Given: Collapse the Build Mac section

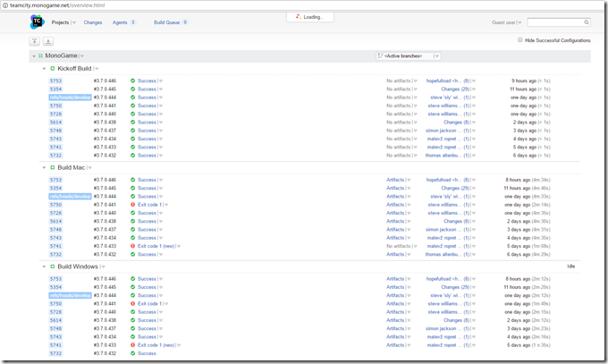Looking at the screenshot, I should [x=42, y=167].
